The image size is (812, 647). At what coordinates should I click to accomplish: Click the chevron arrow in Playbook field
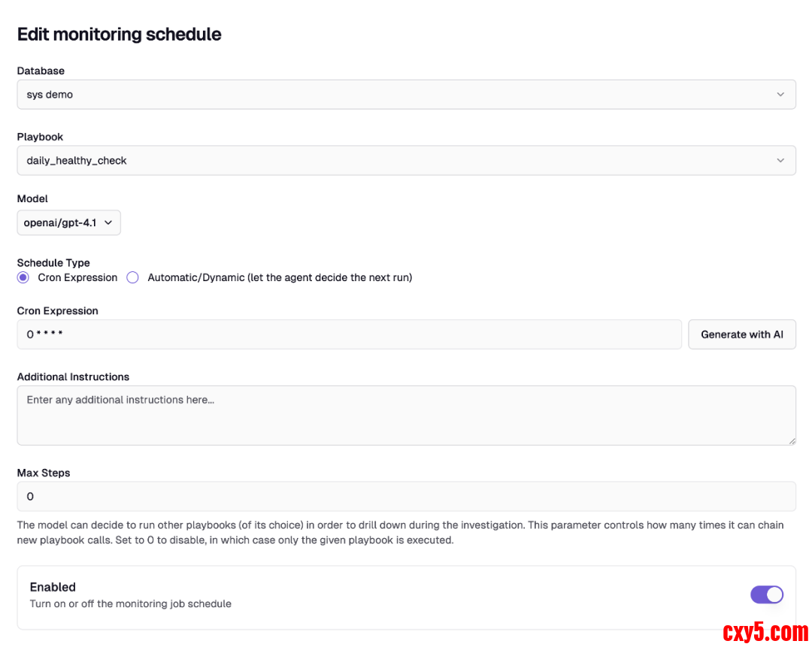780,161
